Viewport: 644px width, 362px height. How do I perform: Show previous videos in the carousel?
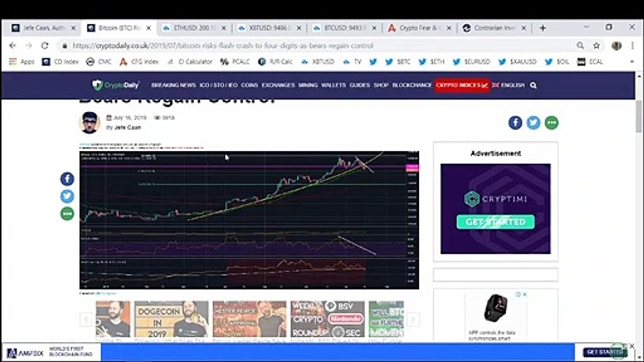pyautogui.click(x=86, y=319)
